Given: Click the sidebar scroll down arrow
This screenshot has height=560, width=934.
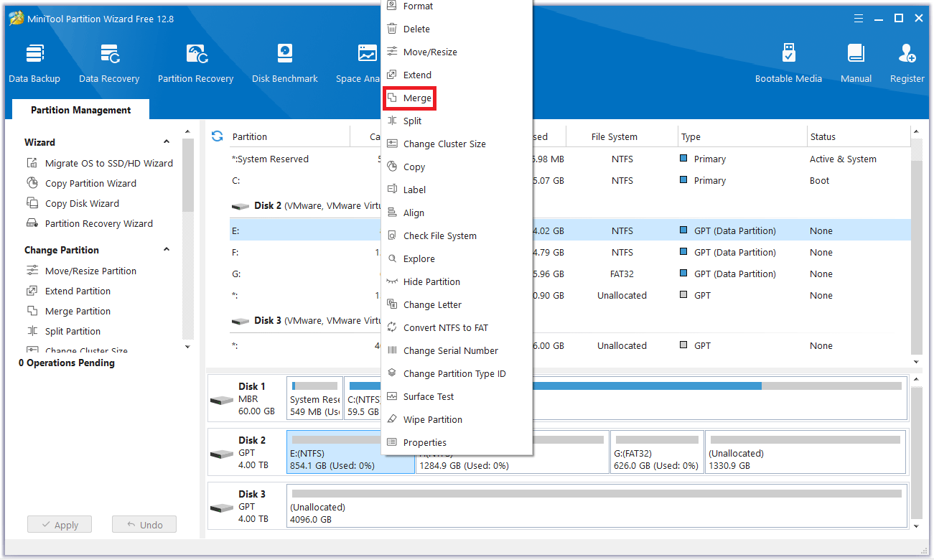Looking at the screenshot, I should click(x=187, y=347).
